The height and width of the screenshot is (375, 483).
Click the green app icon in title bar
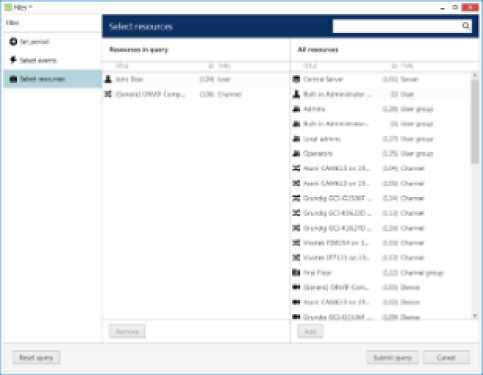coord(9,7)
